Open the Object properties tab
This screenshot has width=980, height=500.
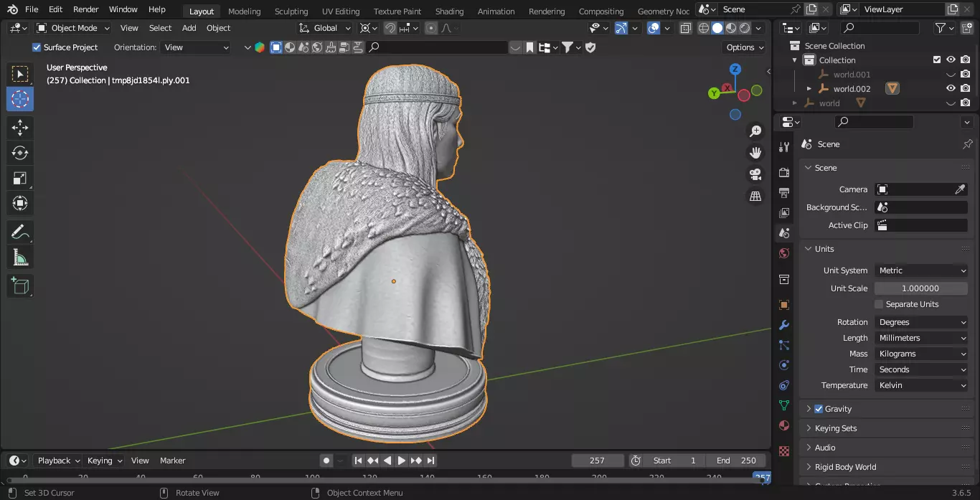point(784,305)
